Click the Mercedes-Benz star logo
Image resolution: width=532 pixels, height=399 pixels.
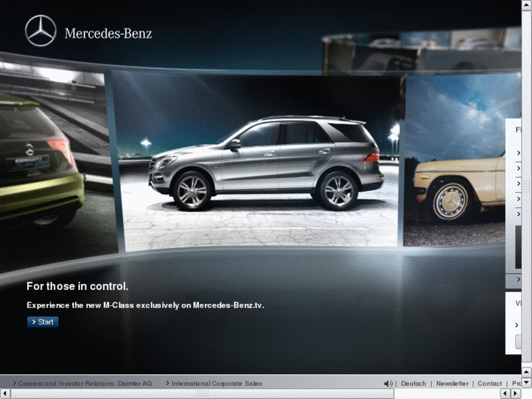click(40, 31)
